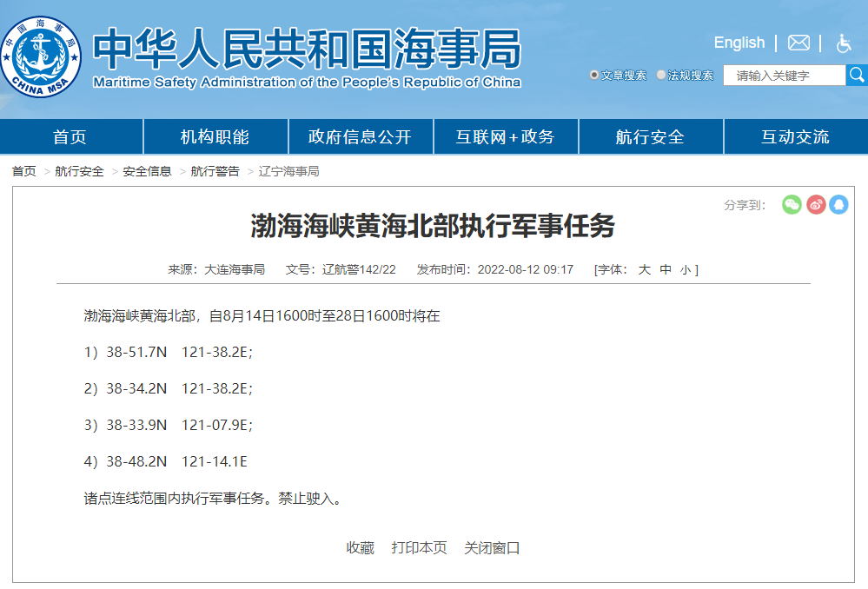This screenshot has width=868, height=589.
Task: Click the 分享到 label
Action: (x=745, y=205)
